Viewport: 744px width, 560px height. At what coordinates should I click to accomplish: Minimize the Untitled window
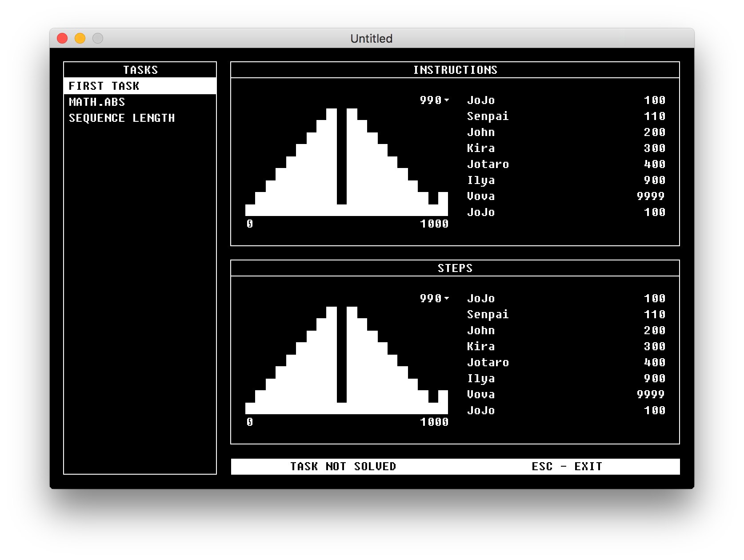(x=80, y=38)
